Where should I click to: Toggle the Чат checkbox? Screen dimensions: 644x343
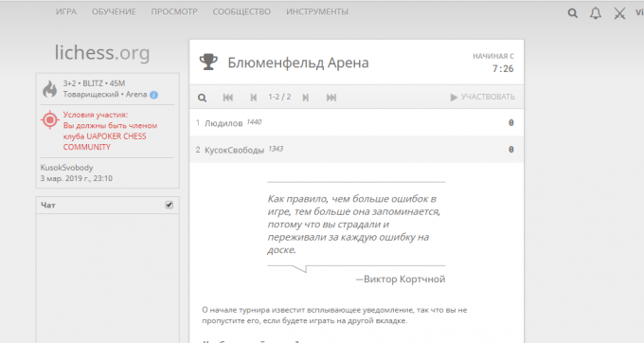170,205
